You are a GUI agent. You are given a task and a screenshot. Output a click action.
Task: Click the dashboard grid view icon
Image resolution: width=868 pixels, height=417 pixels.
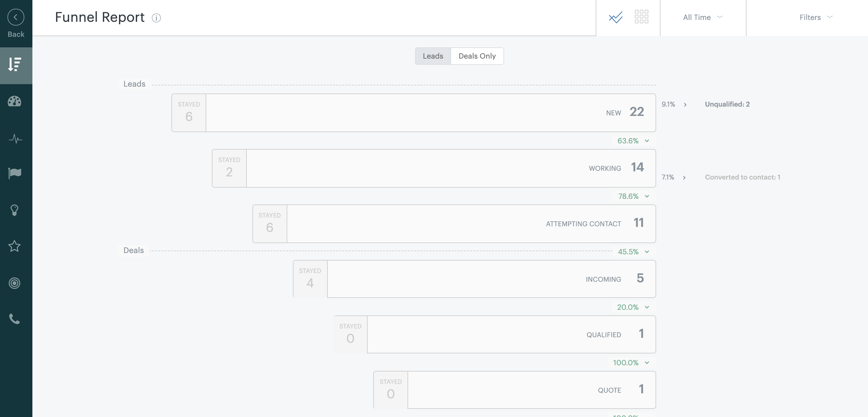tap(641, 17)
